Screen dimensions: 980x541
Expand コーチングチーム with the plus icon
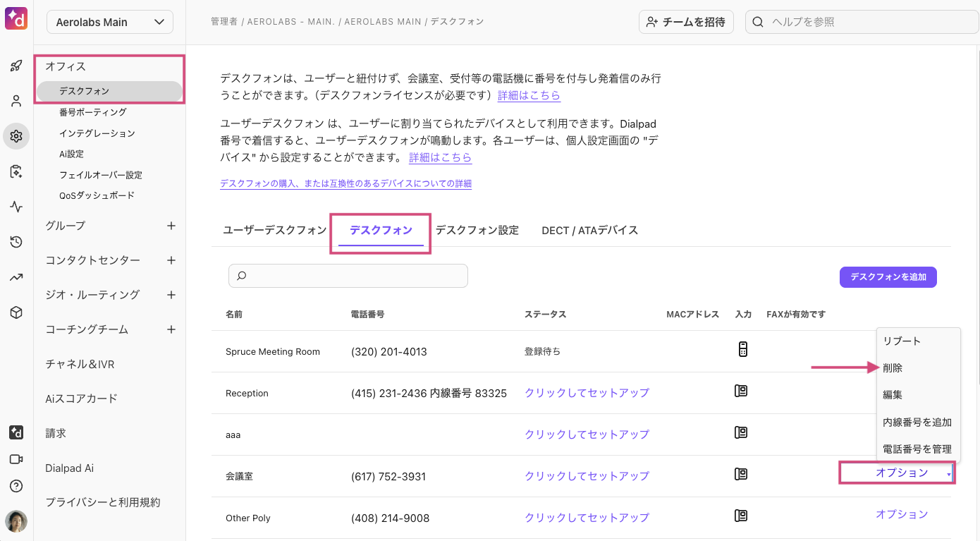(171, 329)
